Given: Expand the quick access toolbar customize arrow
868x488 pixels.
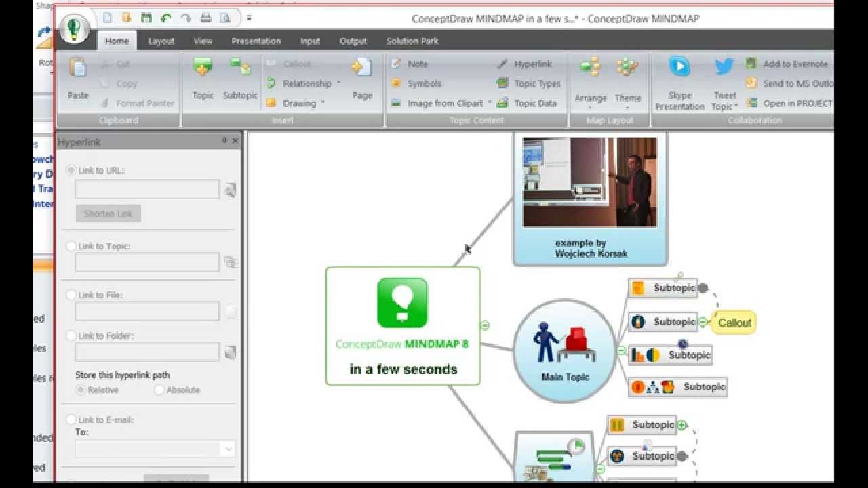Looking at the screenshot, I should click(249, 18).
